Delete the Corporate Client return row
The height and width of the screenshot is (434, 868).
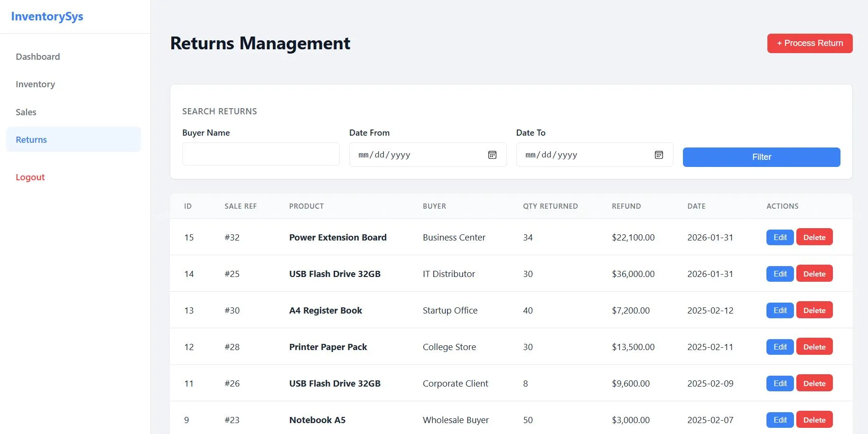814,383
